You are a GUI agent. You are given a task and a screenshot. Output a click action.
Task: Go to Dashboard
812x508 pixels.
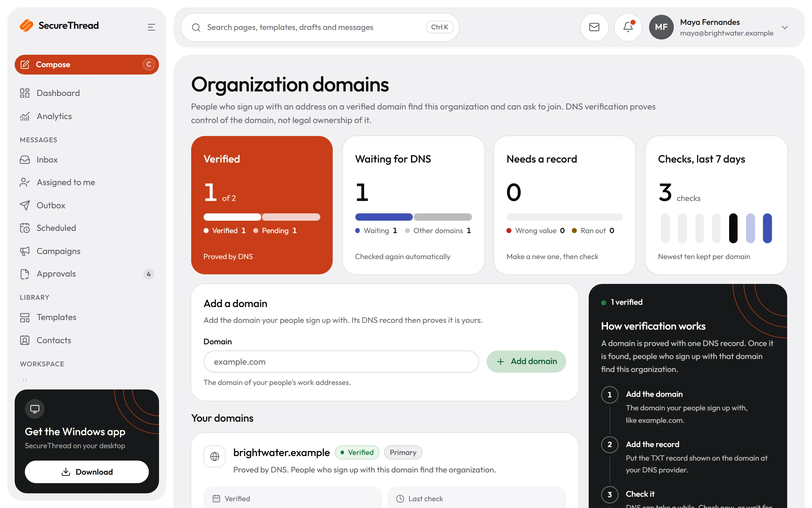click(87, 93)
